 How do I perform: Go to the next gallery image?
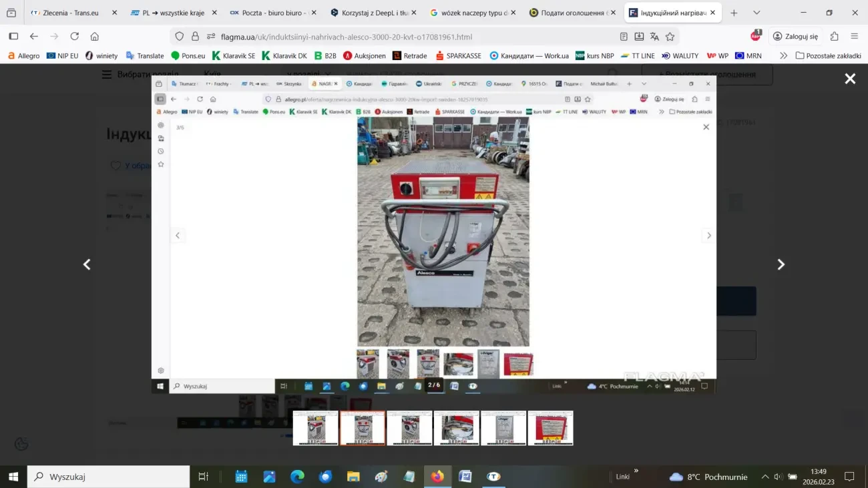(781, 264)
